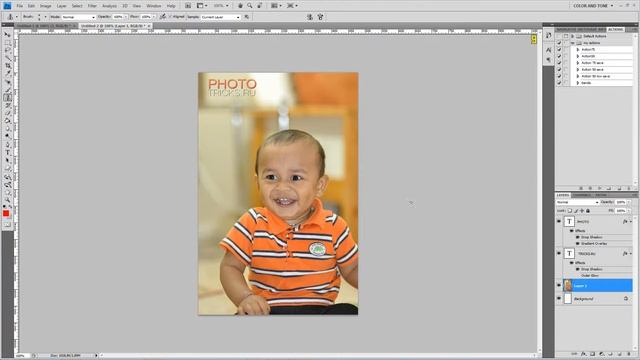Open the Window menu
This screenshot has width=640, height=360.
[x=154, y=6]
